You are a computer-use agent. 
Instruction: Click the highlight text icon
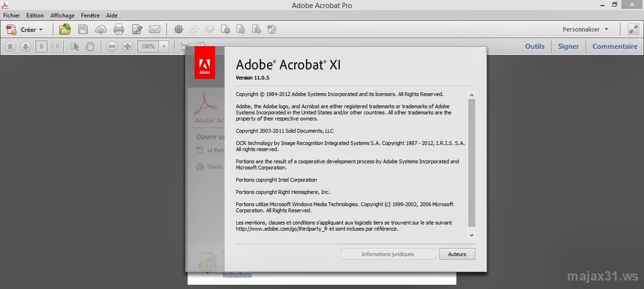[210, 29]
